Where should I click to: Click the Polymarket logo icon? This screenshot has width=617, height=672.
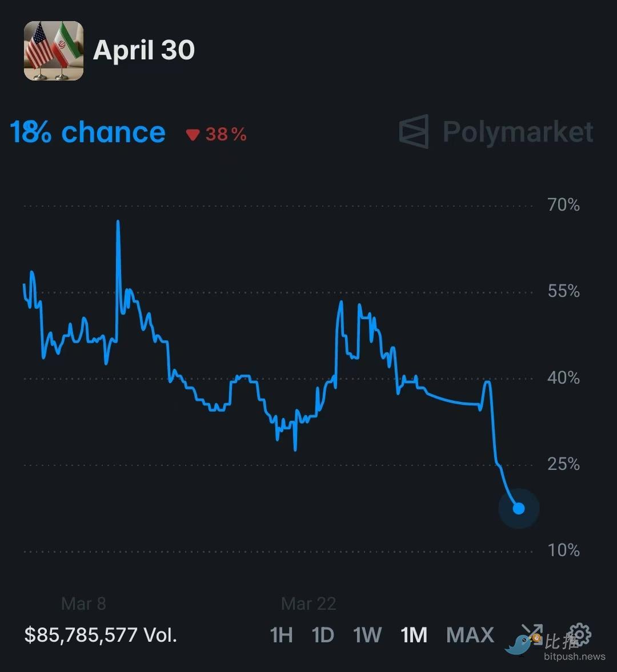[414, 132]
